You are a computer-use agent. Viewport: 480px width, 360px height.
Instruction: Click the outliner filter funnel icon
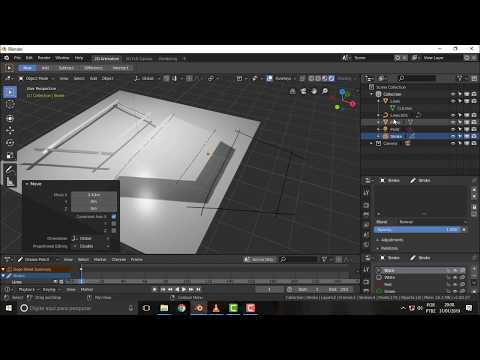click(x=460, y=78)
